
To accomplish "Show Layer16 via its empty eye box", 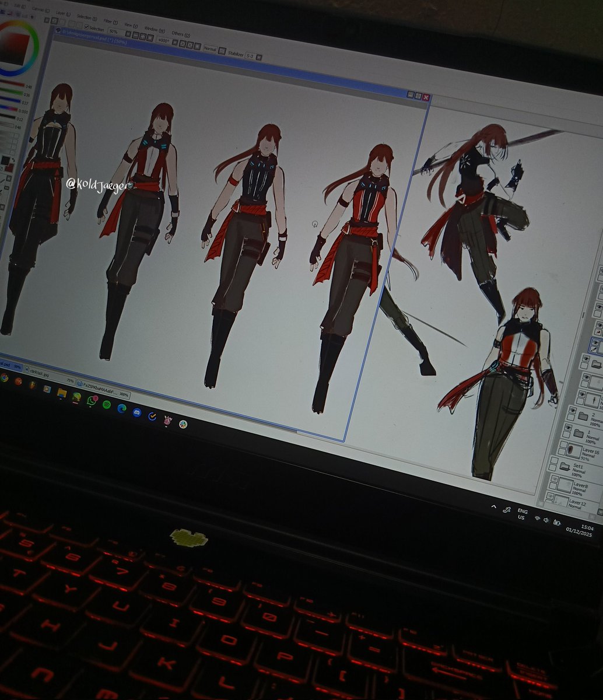I will tap(563, 444).
